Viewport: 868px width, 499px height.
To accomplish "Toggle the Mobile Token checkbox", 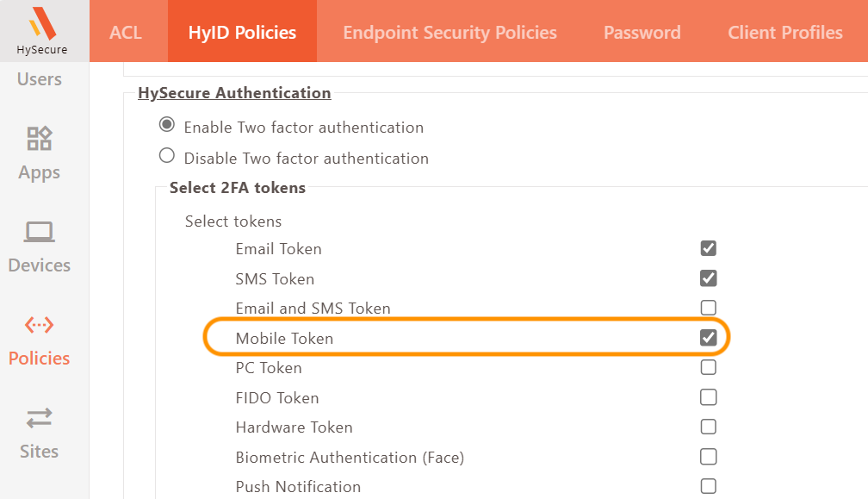I will pyautogui.click(x=709, y=338).
